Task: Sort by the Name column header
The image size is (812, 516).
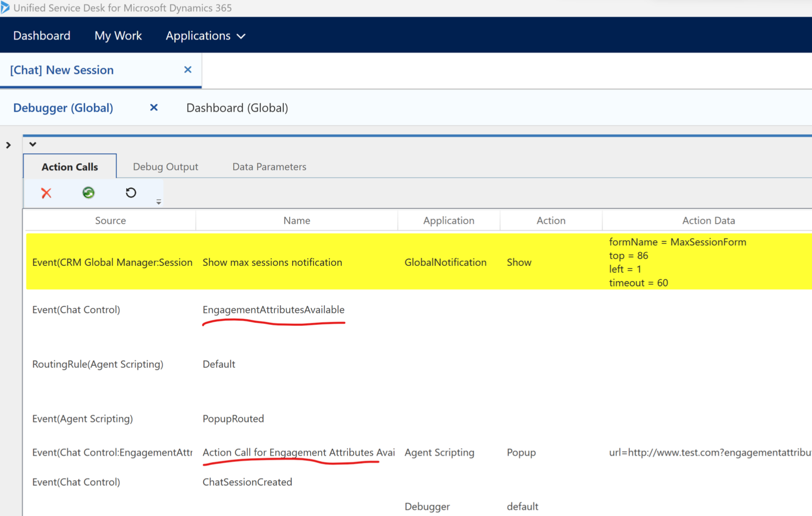Action: [297, 221]
